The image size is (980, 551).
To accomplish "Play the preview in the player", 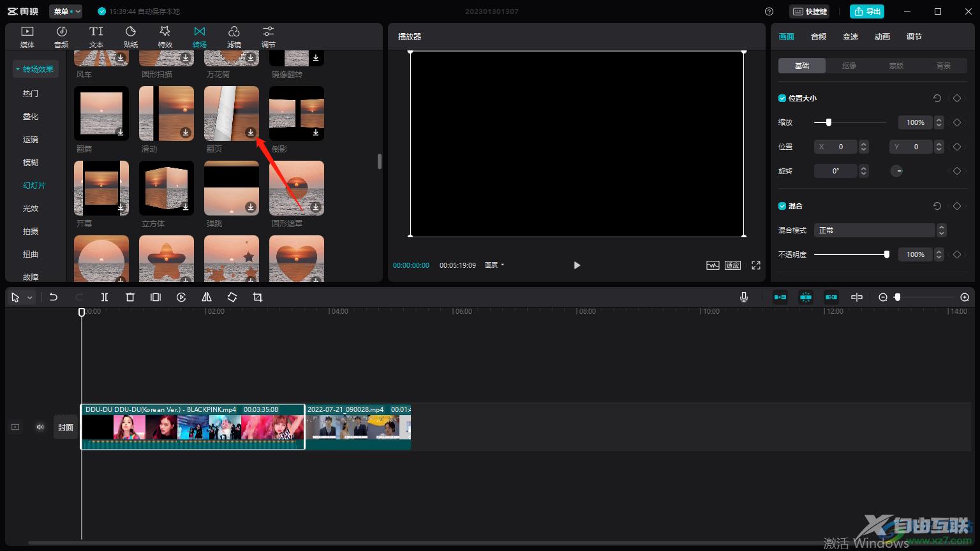I will click(x=577, y=265).
